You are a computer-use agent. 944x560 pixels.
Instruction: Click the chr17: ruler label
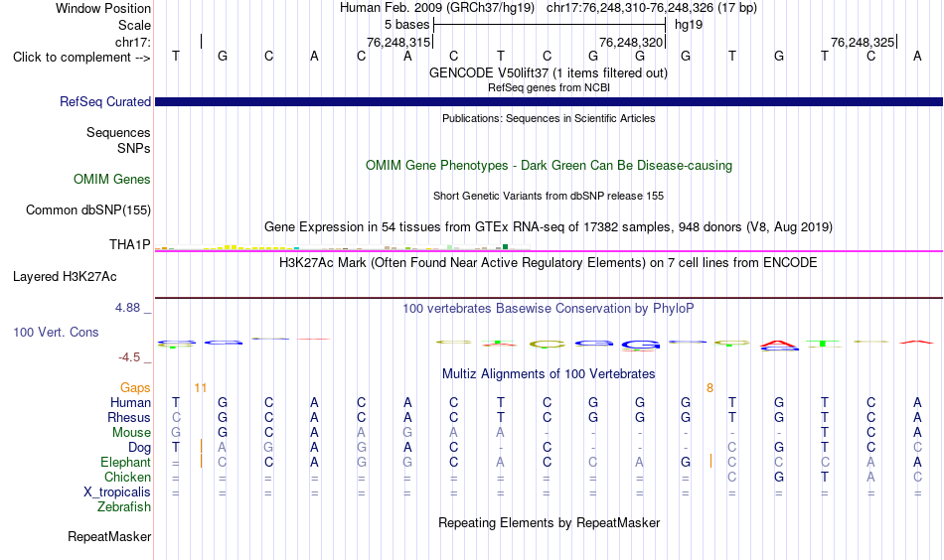(x=132, y=42)
